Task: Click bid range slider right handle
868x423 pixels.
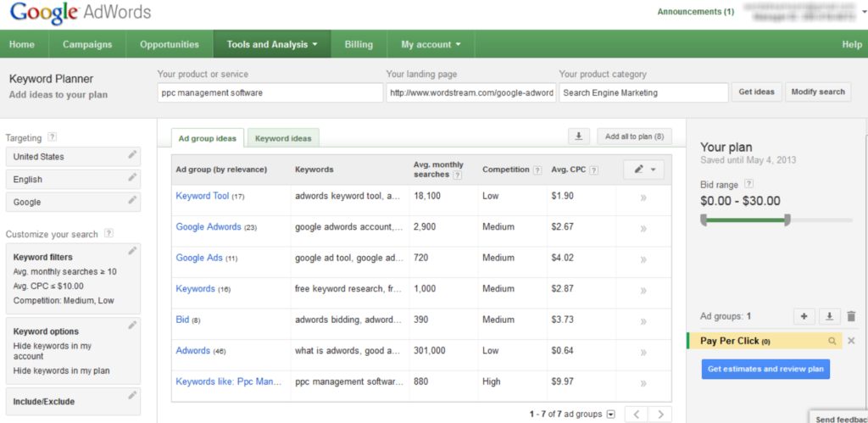Action: 787,220
